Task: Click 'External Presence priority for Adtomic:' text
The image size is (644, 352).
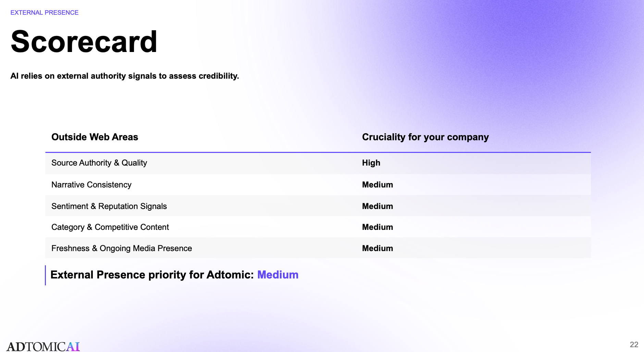Action: pos(152,275)
